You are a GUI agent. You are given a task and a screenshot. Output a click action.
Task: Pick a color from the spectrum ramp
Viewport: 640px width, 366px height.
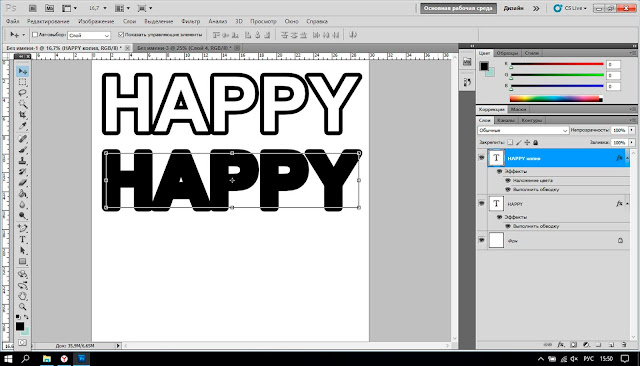coord(556,98)
